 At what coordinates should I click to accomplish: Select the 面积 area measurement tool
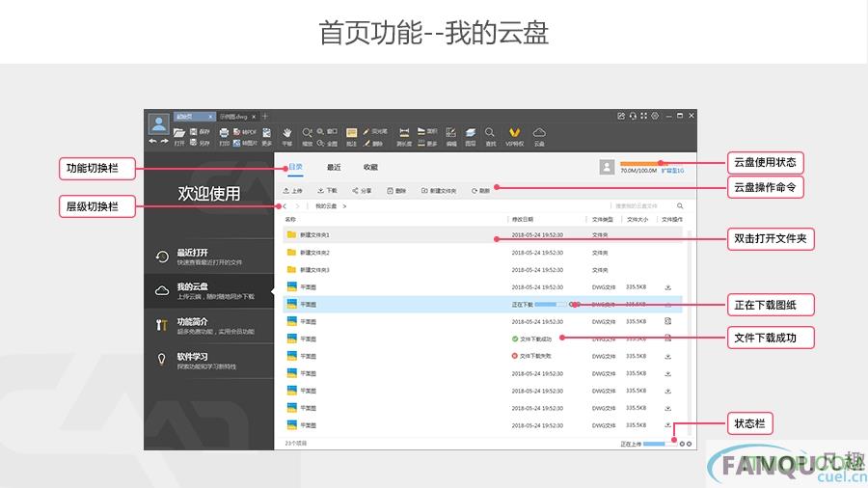(x=427, y=132)
